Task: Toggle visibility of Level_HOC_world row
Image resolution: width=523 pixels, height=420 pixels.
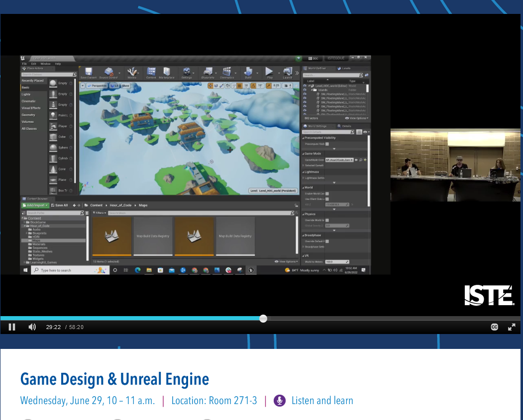Action: (305, 86)
